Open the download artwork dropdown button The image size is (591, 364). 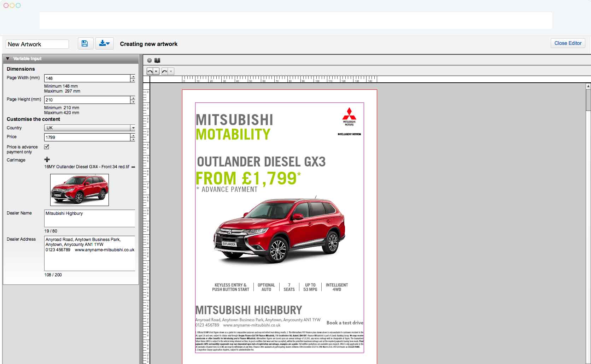104,43
